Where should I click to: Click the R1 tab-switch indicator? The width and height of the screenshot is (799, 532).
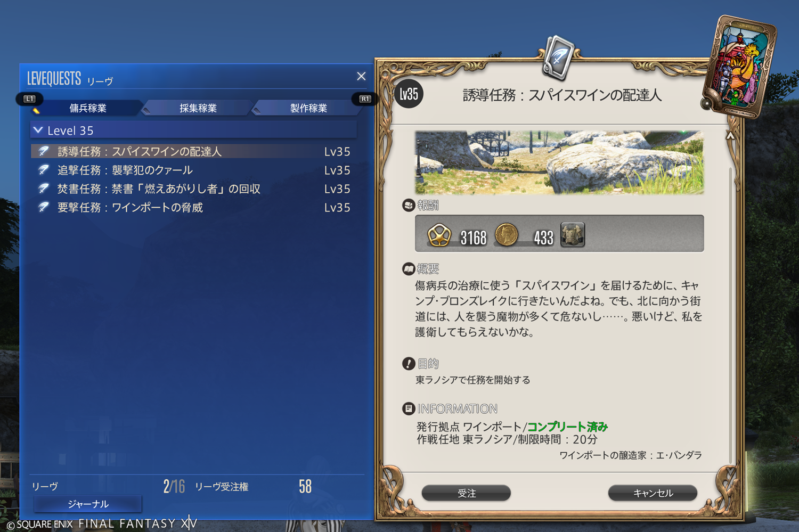point(365,99)
